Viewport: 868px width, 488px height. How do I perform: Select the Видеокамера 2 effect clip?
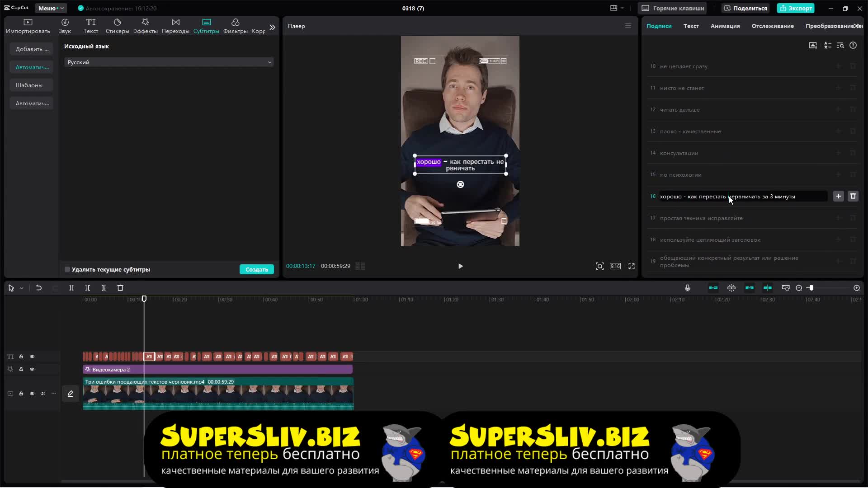pyautogui.click(x=217, y=370)
